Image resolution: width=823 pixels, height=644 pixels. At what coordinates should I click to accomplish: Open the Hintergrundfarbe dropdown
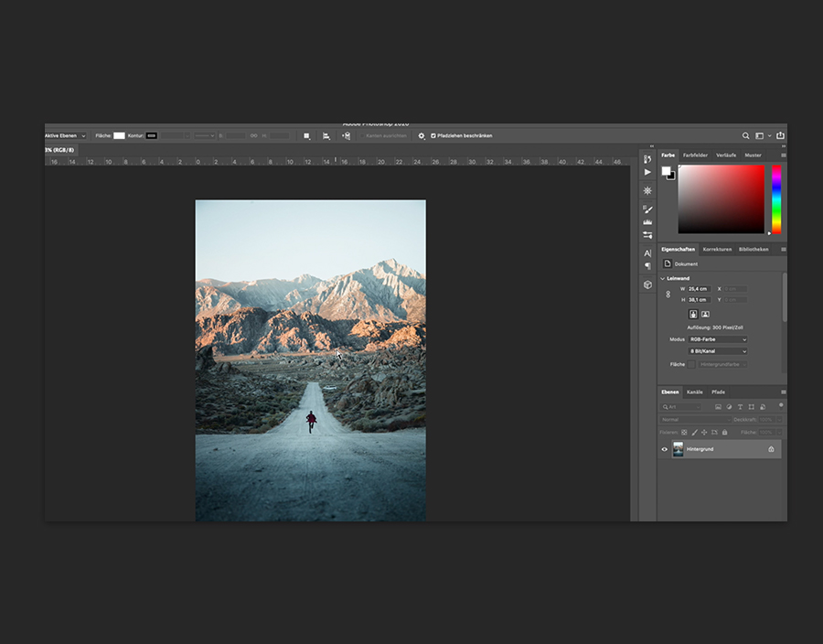pos(722,364)
